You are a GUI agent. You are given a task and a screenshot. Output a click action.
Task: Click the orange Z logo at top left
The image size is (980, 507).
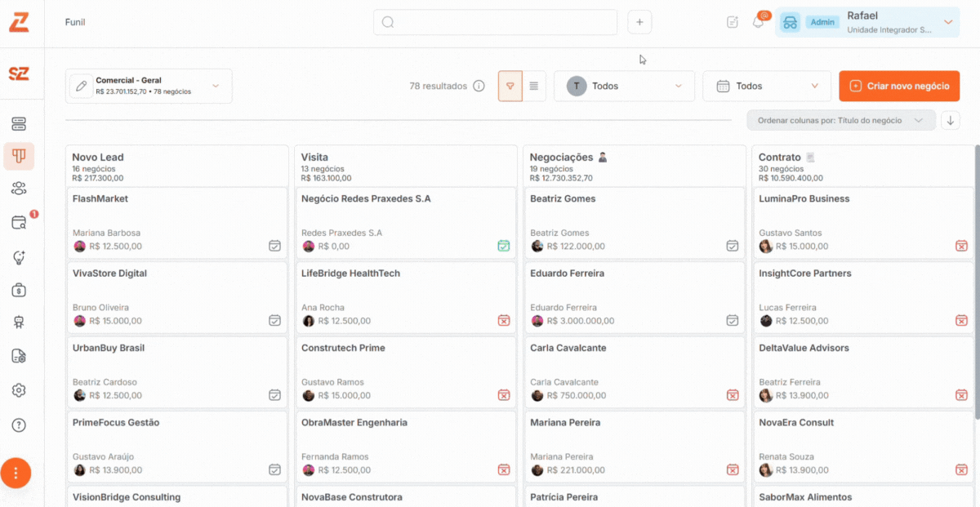point(19,22)
